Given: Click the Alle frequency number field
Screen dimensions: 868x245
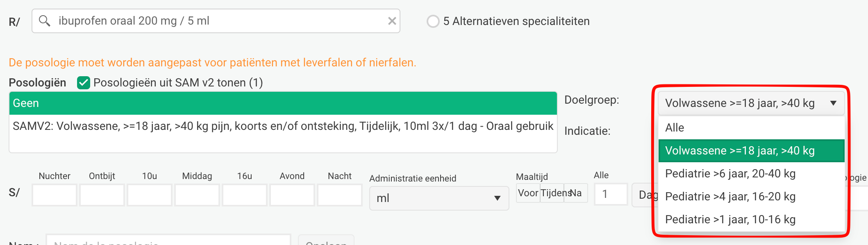Looking at the screenshot, I should point(611,194).
